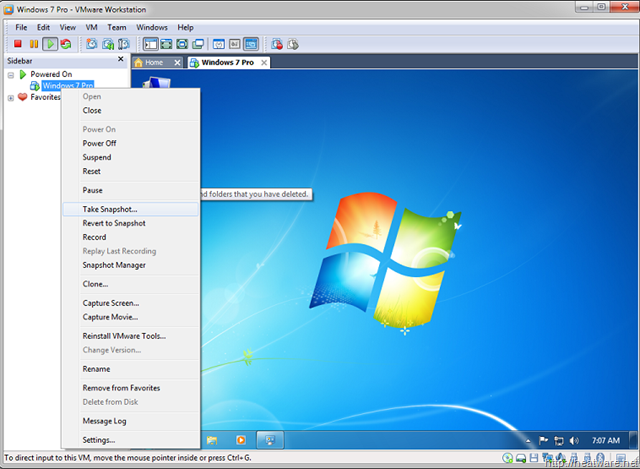Viewport: 640px width, 469px height.
Task: Click the Take Snapshot camera toolbar icon
Action: (x=92, y=44)
